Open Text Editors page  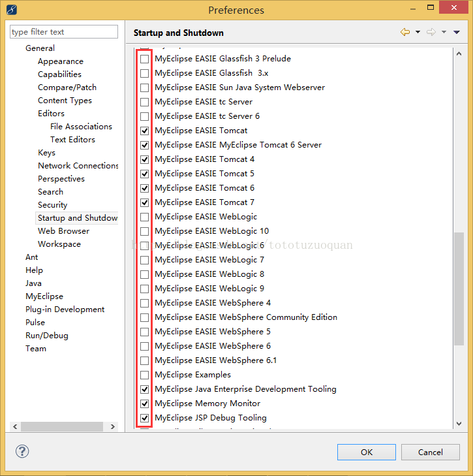72,140
